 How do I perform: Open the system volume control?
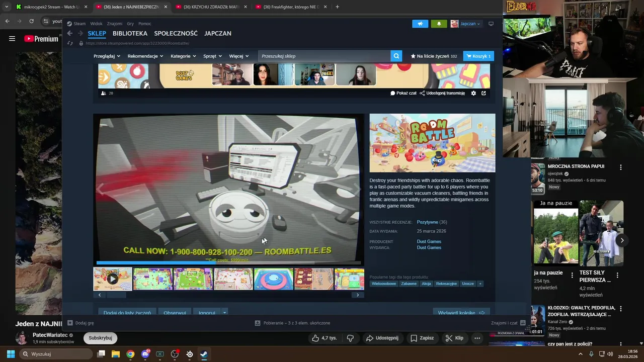coord(610,354)
